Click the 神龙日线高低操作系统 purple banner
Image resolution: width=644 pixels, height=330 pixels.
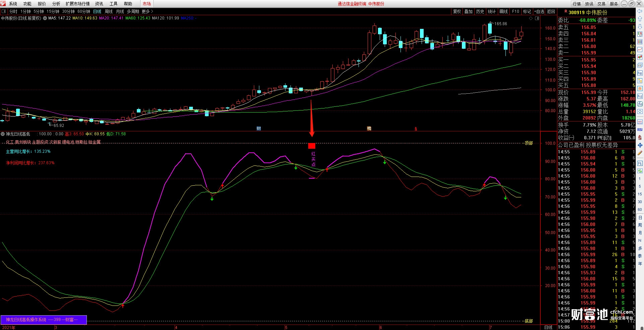point(44,320)
